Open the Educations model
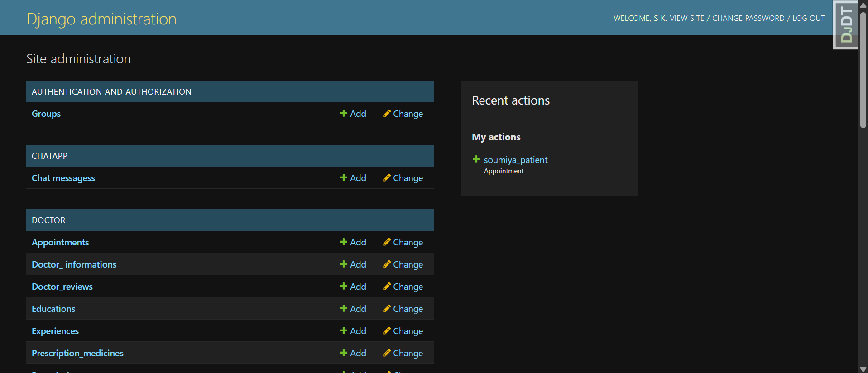This screenshot has height=373, width=868. coord(53,309)
